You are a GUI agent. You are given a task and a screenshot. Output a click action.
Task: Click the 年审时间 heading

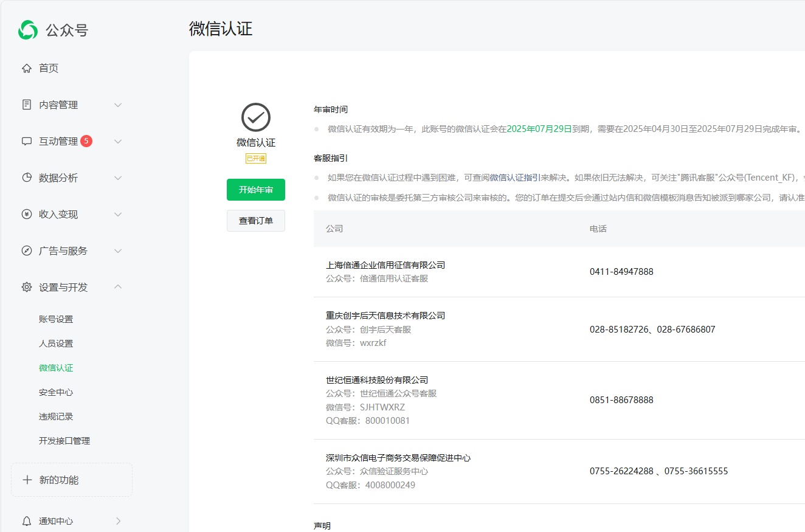coord(331,109)
